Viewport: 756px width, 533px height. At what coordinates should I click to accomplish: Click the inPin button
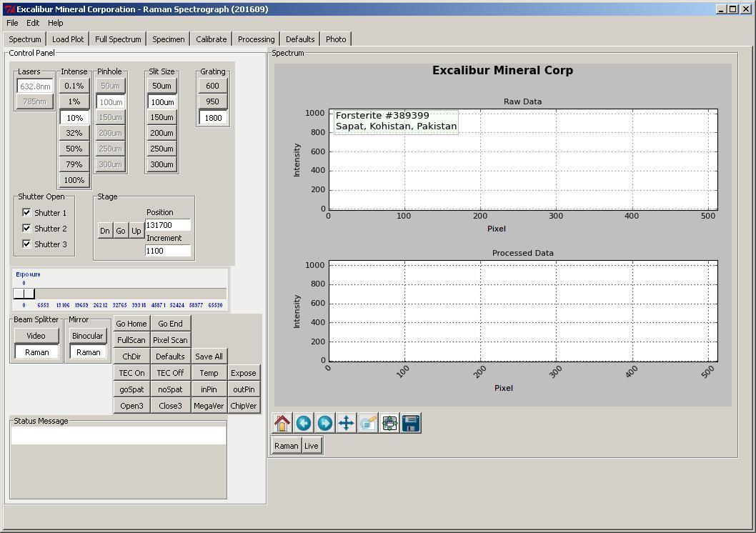[209, 389]
